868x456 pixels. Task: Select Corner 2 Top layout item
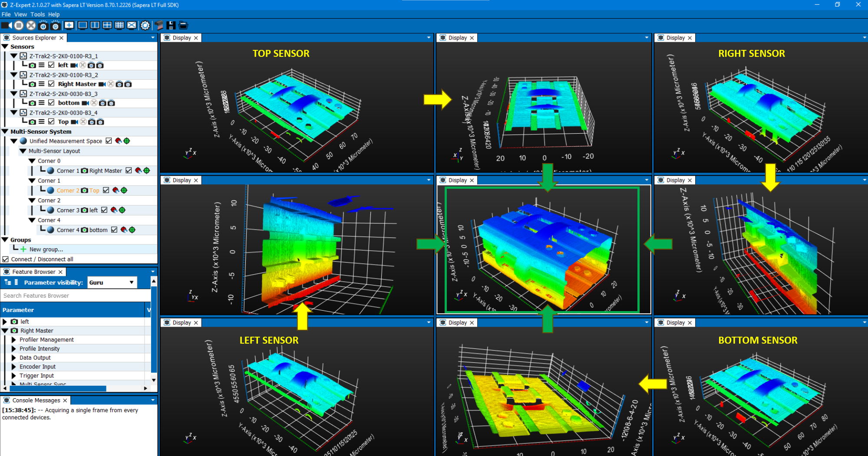pos(78,190)
